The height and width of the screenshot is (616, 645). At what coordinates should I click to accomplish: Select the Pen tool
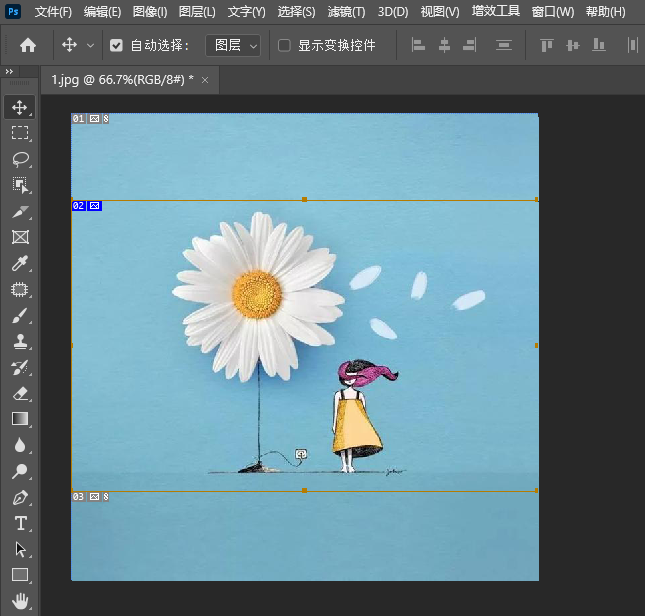tap(20, 497)
